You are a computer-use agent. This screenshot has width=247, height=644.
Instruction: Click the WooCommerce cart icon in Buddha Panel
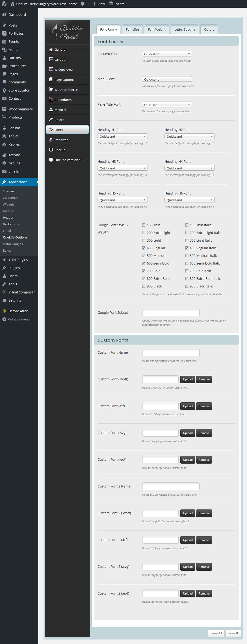pos(51,90)
